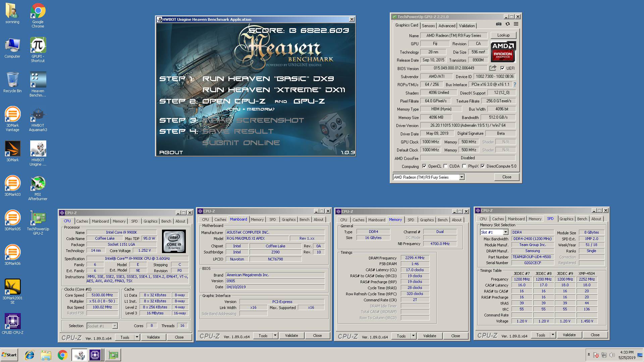The width and height of the screenshot is (644, 362).
Task: Toggle the CUDA checkbox
Action: [x=446, y=166]
